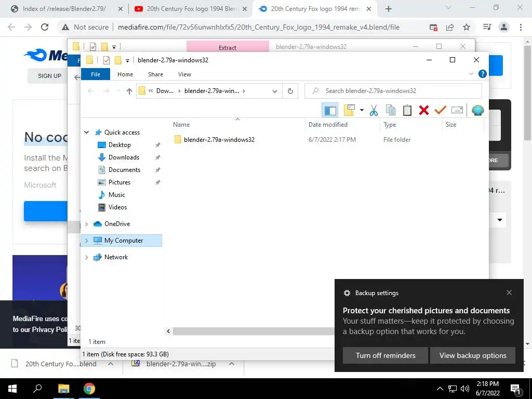Image resolution: width=532 pixels, height=399 pixels.
Task: Open Chrome from the Windows taskbar
Action: 89,389
